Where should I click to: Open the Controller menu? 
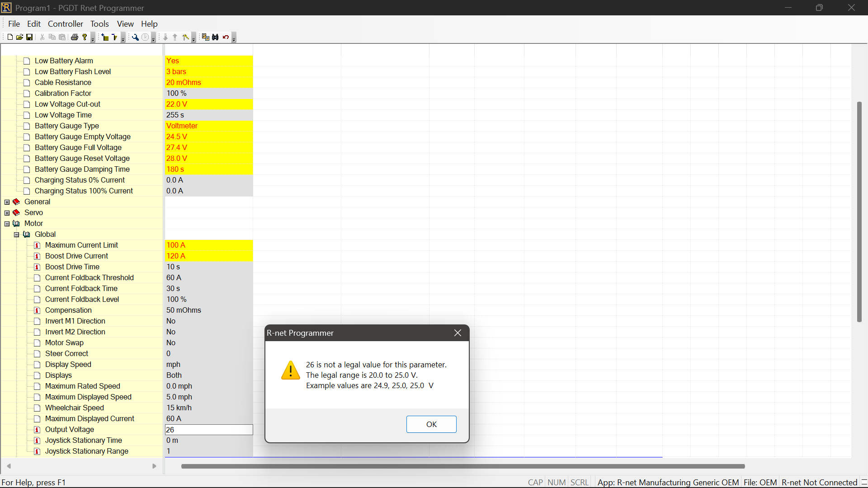(65, 24)
